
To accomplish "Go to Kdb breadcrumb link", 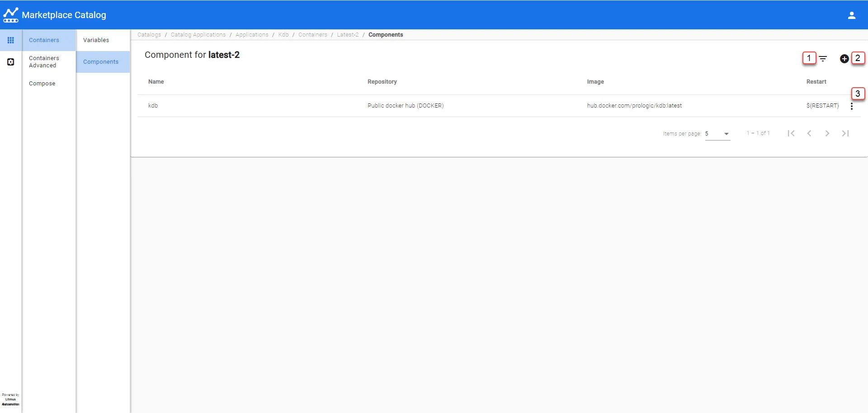I will pos(283,35).
